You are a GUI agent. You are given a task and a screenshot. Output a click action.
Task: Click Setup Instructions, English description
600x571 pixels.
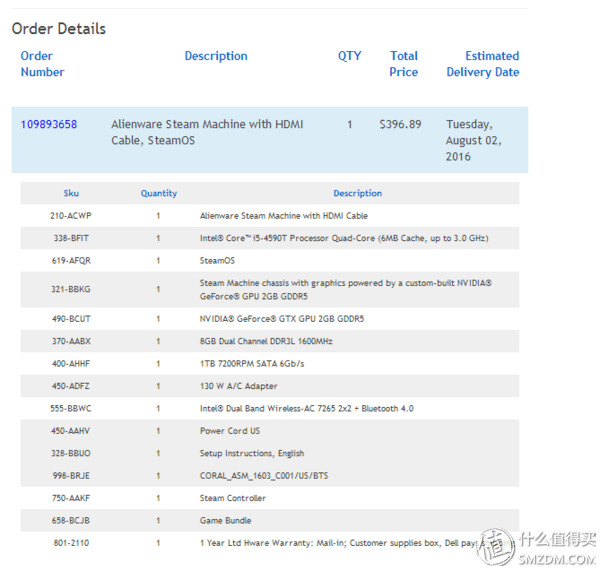tap(252, 454)
